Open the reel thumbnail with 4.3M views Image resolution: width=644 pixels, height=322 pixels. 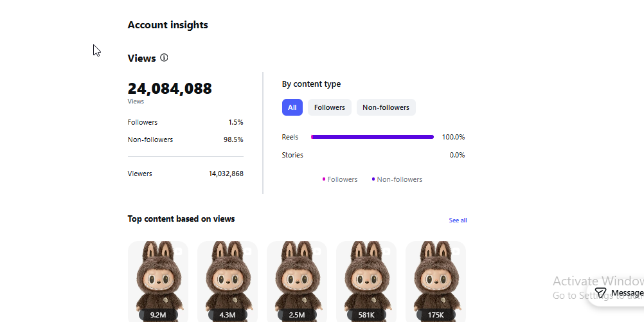tap(228, 282)
